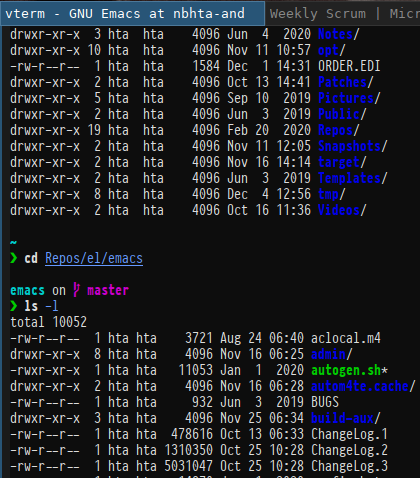The height and width of the screenshot is (478, 420).
Task: Select the autom4te.cache/ directory entry
Action: (363, 386)
